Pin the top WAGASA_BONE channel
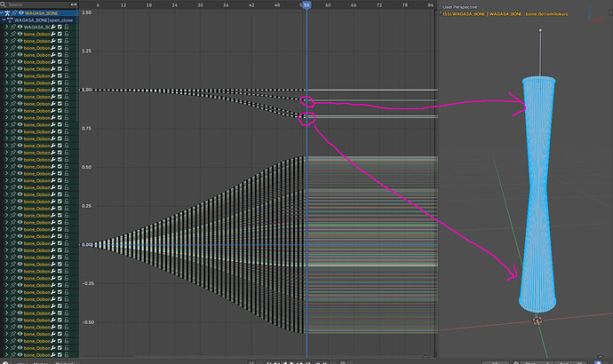 pos(14,13)
